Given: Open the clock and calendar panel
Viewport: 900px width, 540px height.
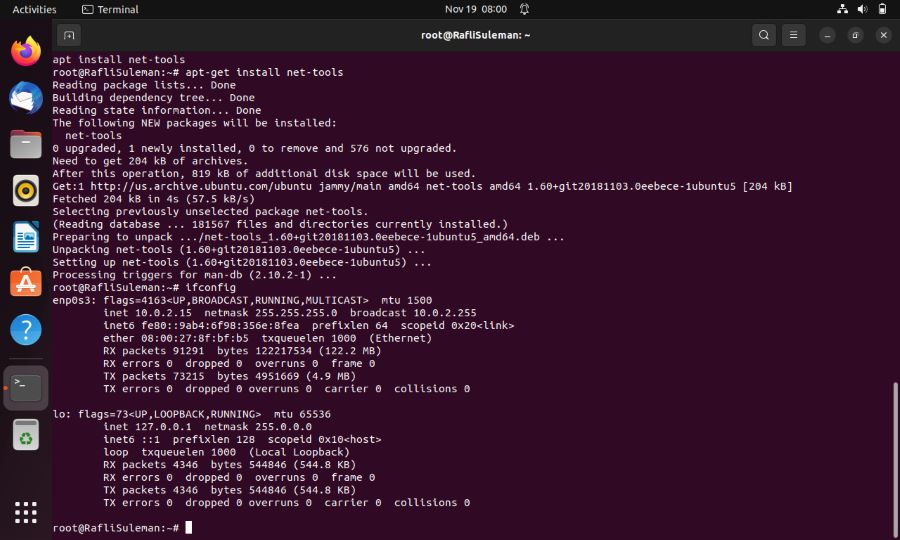Looking at the screenshot, I should coord(476,9).
